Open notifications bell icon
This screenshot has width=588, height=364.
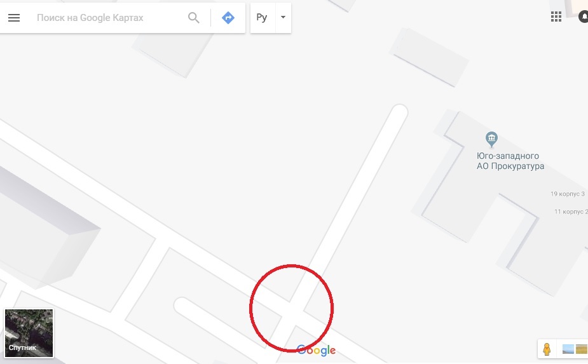[x=584, y=17]
